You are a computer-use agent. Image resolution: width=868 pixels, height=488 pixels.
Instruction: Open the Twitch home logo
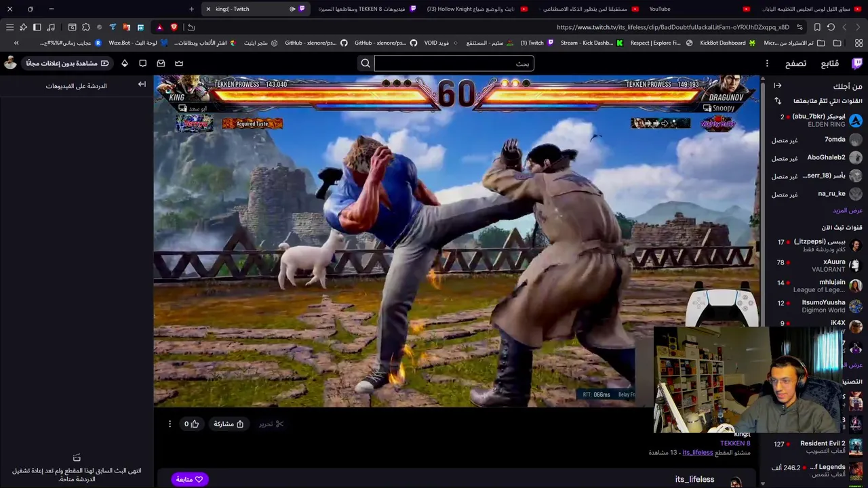(x=857, y=63)
